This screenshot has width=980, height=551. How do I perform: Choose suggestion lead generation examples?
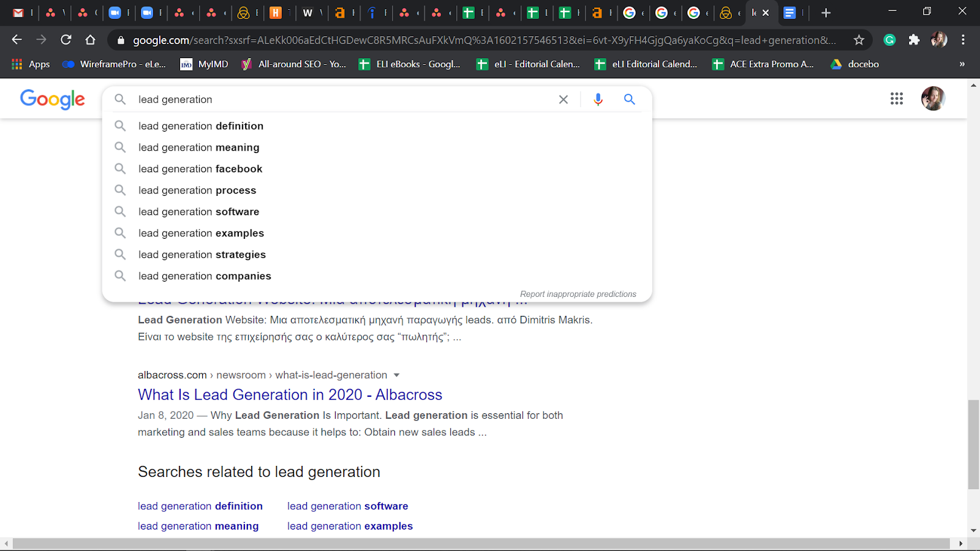[x=377, y=233]
